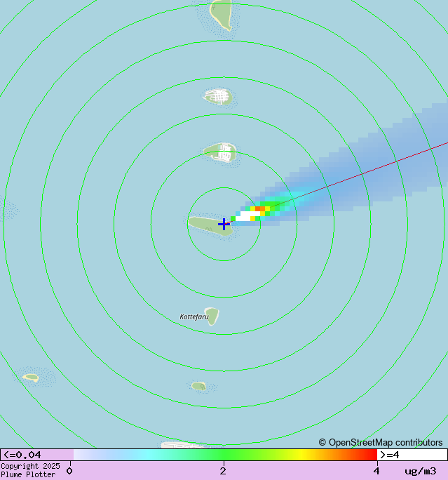Viewport: 448px width, 480px height.
Task: Click the blue cross source marker
Action: click(224, 224)
